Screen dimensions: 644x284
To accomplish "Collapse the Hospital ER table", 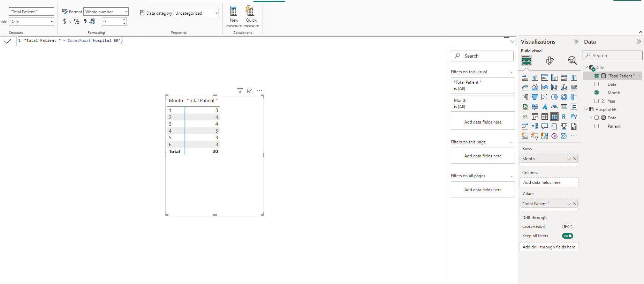I will pos(586,110).
